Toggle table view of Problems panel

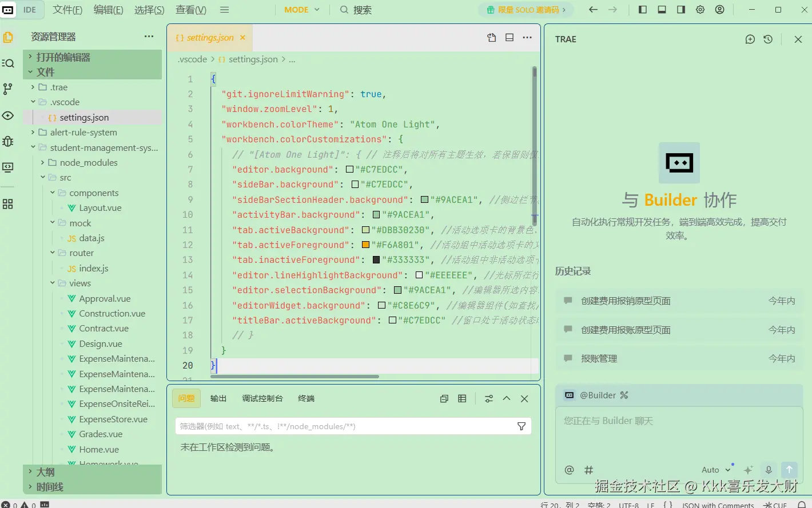click(x=462, y=399)
